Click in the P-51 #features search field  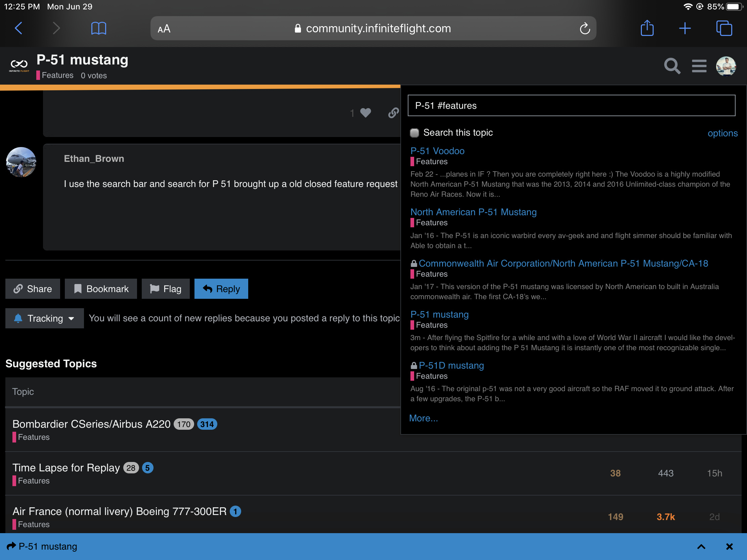pyautogui.click(x=571, y=106)
